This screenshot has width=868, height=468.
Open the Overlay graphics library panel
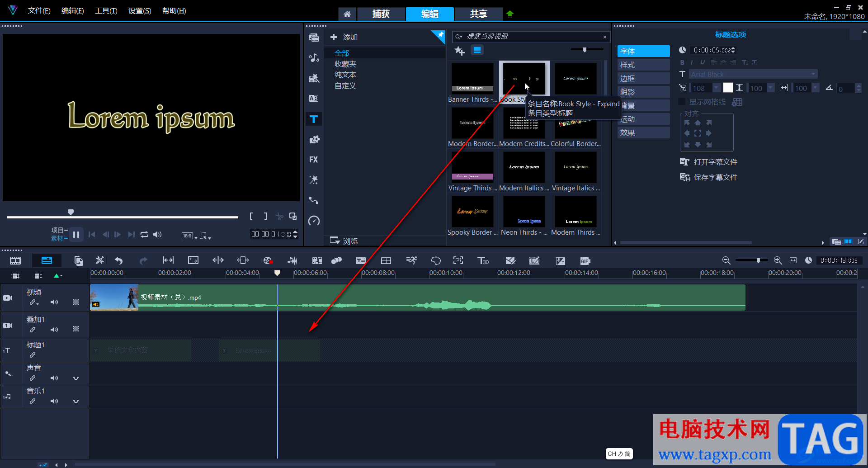[314, 139]
